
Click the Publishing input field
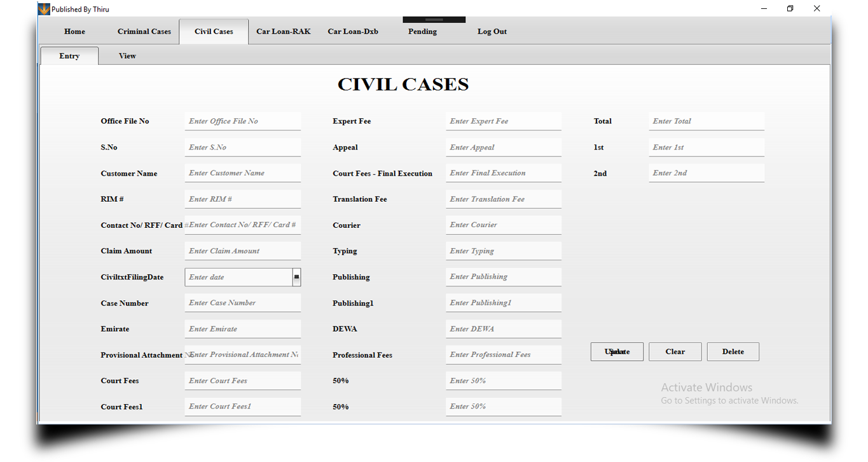[504, 277]
